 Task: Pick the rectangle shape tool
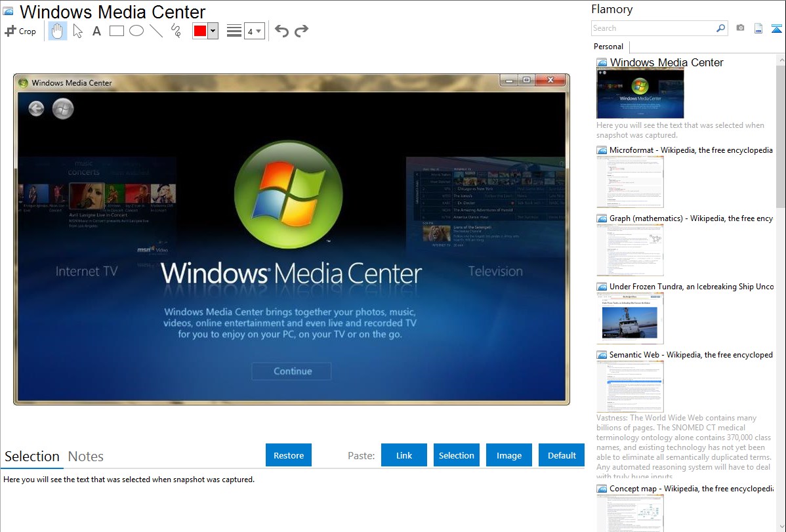click(x=116, y=31)
